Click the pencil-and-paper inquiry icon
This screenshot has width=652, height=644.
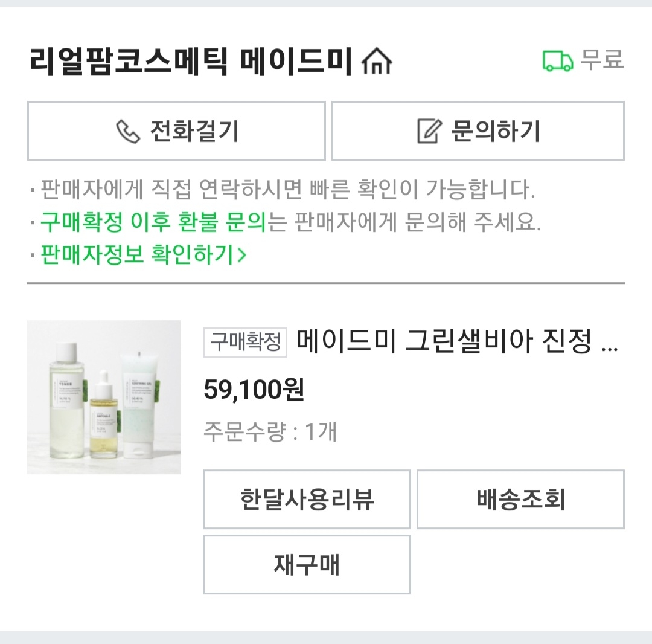429,131
